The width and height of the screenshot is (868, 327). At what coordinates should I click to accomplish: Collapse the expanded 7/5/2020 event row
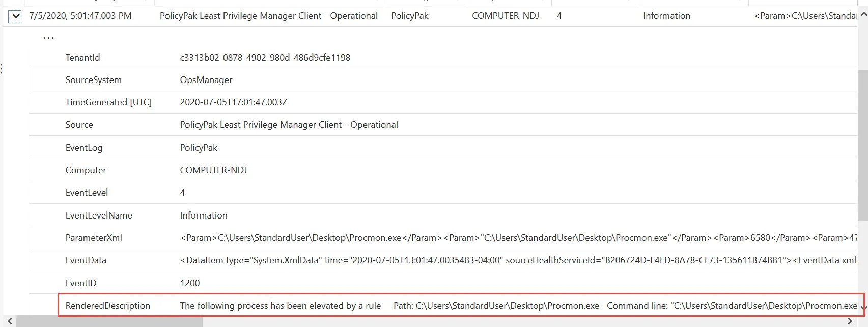pyautogui.click(x=16, y=16)
